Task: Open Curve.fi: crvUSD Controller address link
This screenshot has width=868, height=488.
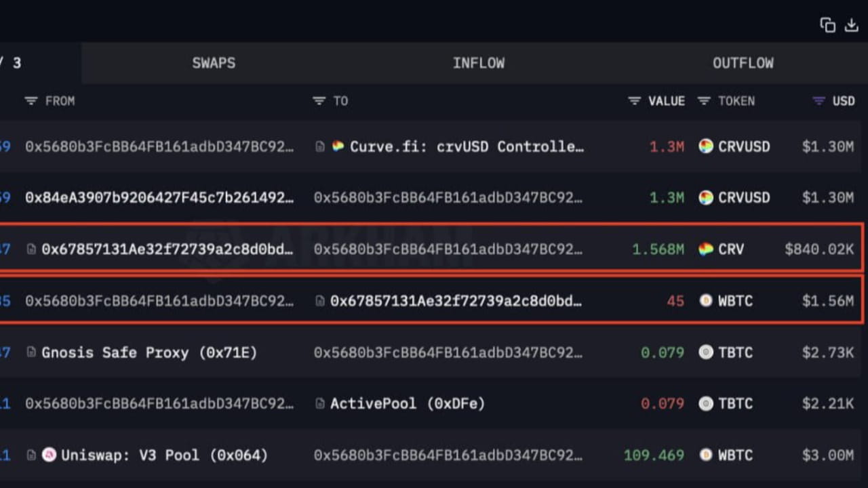Action: (x=467, y=146)
